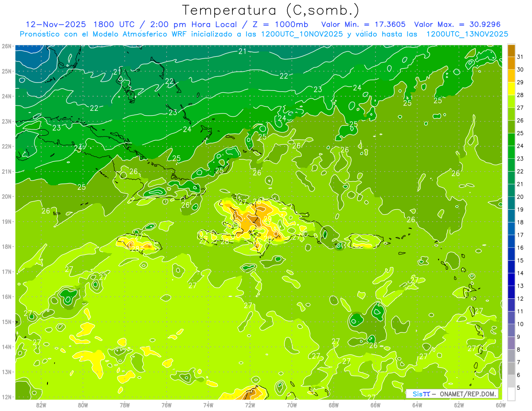Click the 62W longitude axis label
The width and height of the screenshot is (532, 411).
[x=459, y=405]
